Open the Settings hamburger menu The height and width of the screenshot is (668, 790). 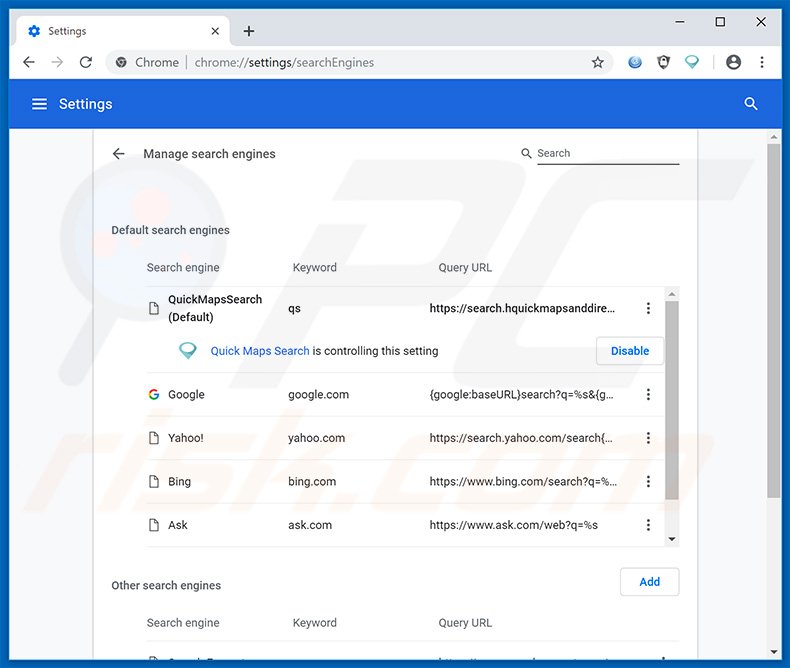39,104
